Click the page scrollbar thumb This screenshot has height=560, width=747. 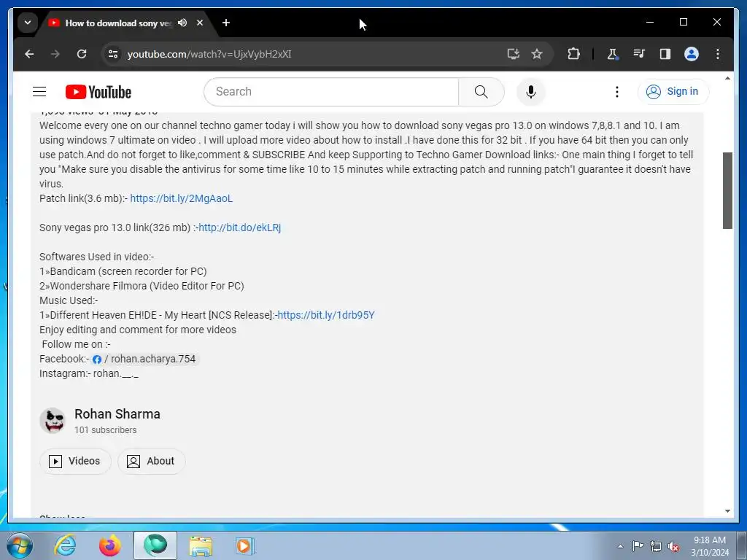tap(727, 190)
